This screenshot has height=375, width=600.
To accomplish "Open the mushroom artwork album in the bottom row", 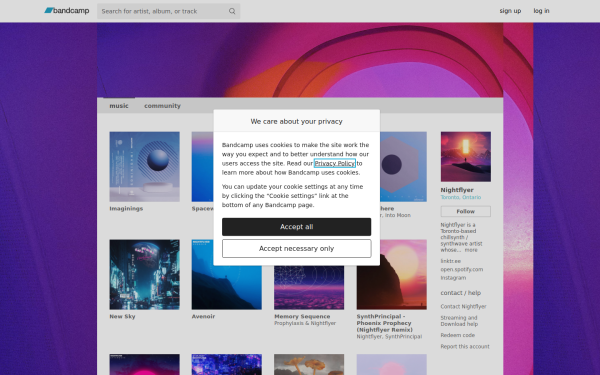I will 309,364.
